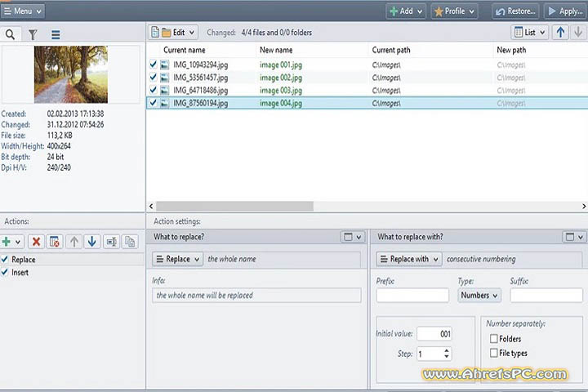Move action up with arrow icon
Viewport: 588px width, 392px height.
(73, 242)
